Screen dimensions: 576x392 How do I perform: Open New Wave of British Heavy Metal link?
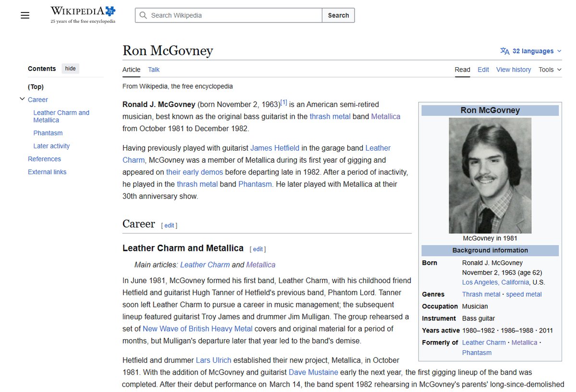click(197, 329)
